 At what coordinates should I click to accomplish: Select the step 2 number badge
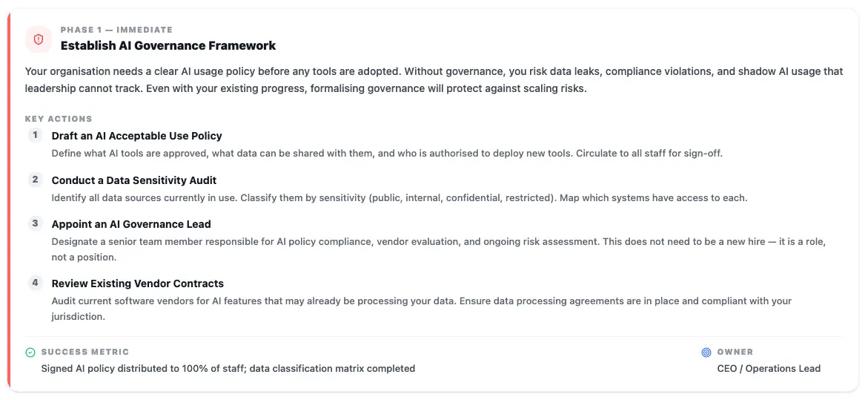click(36, 180)
